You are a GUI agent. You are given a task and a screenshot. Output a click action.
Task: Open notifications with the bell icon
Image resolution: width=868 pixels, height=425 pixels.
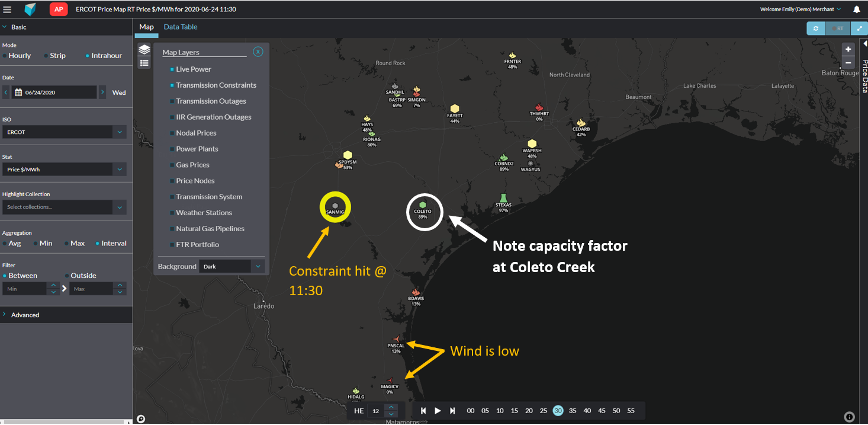pos(857,9)
